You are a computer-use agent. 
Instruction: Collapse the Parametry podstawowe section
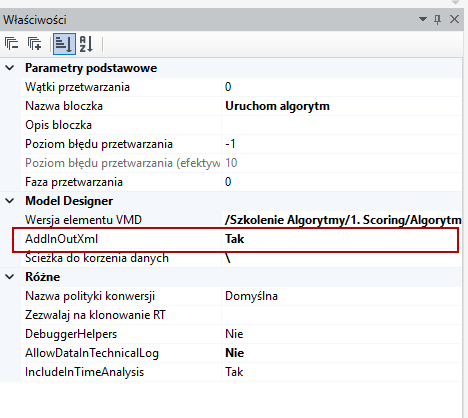[10, 68]
